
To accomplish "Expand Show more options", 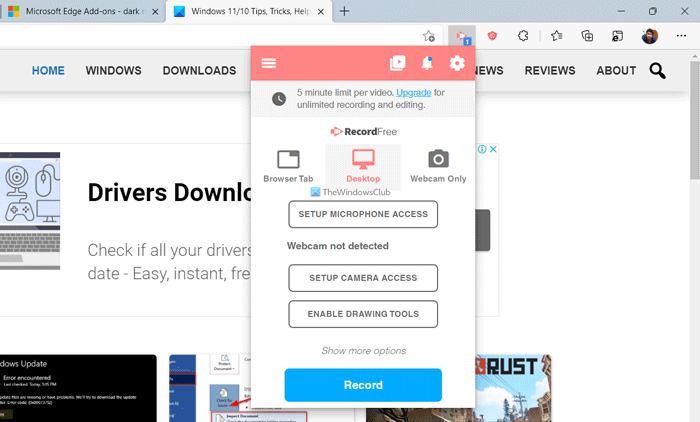I will coord(363,351).
